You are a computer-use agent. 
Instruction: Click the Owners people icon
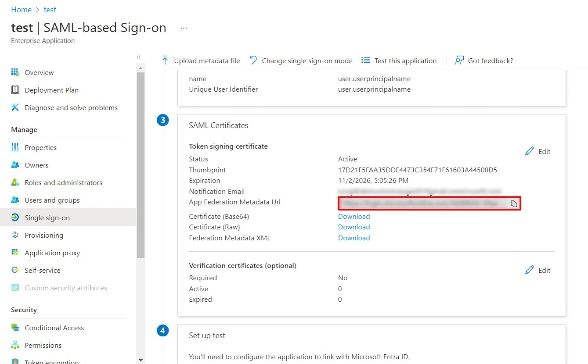tap(15, 165)
